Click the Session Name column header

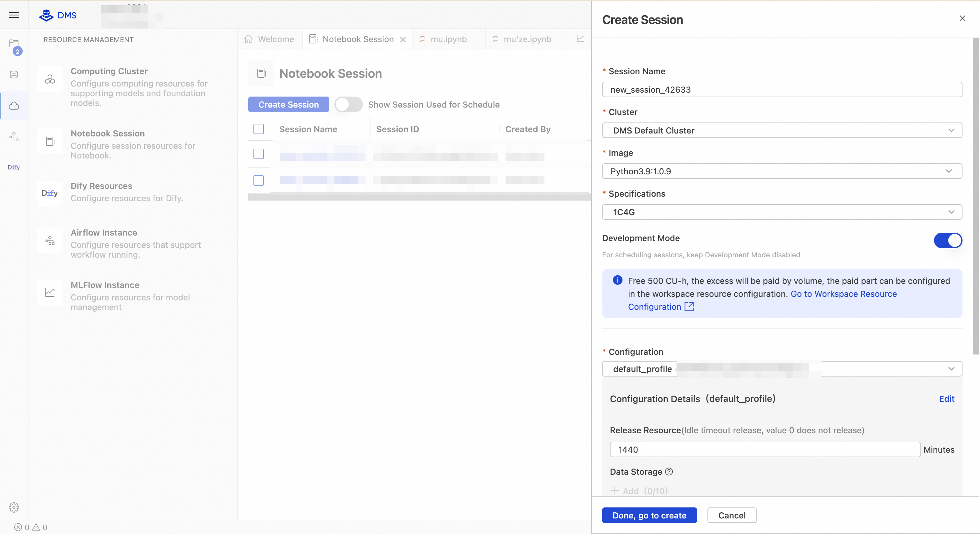[308, 129]
